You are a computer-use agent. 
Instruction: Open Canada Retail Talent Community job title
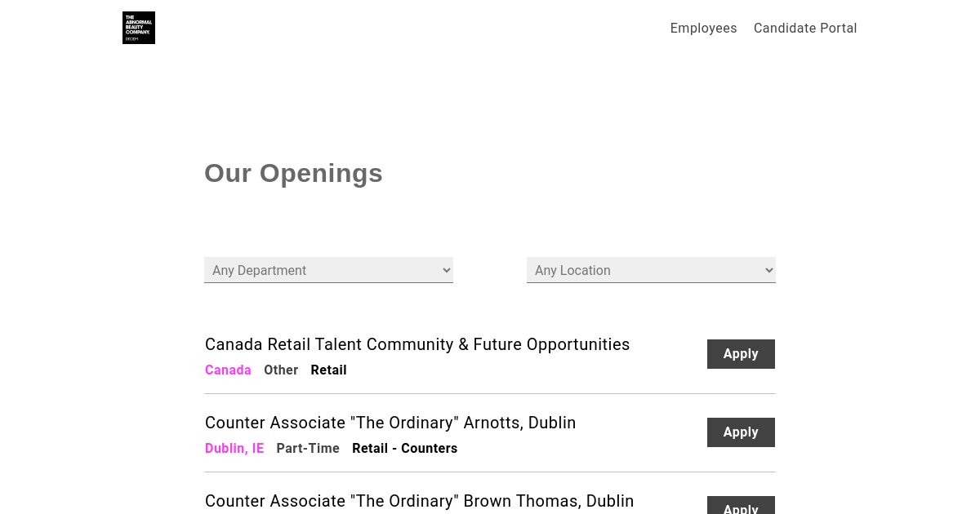[x=417, y=344]
